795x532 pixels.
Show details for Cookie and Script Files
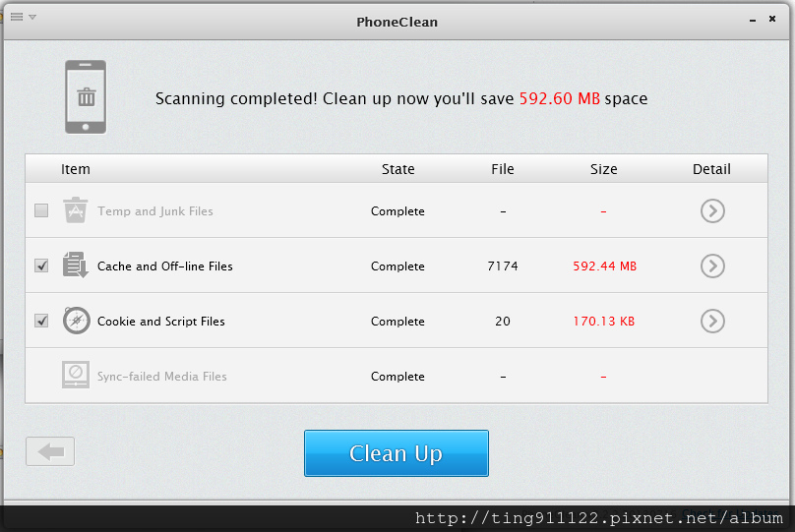point(712,322)
